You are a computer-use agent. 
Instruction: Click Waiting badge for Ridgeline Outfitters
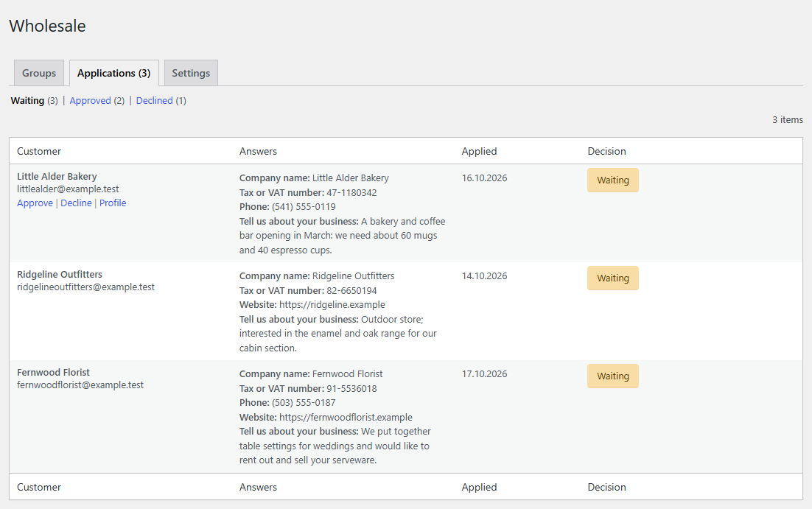tap(612, 278)
